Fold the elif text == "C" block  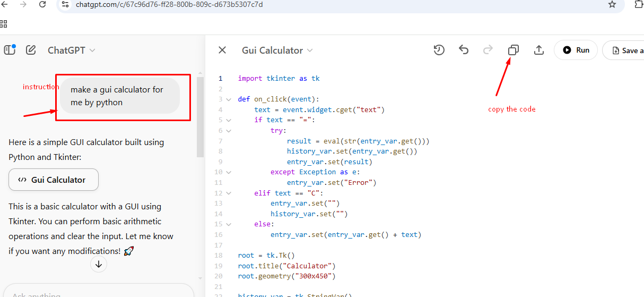click(x=229, y=193)
